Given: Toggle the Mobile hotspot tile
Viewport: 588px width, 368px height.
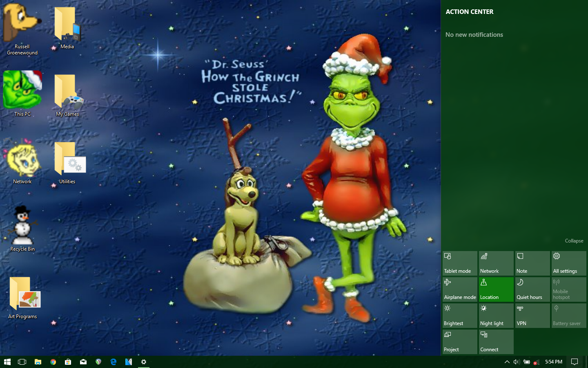Looking at the screenshot, I should point(569,289).
